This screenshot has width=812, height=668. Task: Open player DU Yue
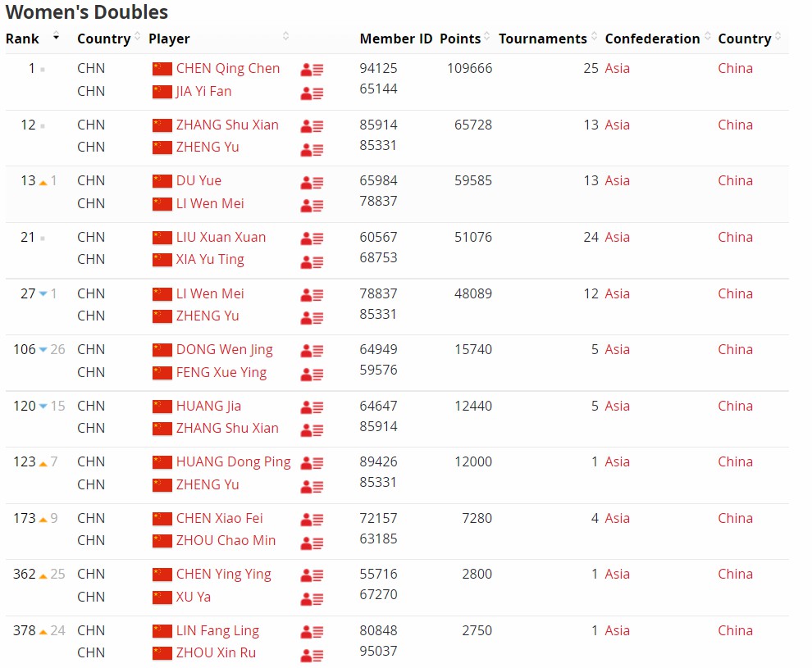click(198, 180)
